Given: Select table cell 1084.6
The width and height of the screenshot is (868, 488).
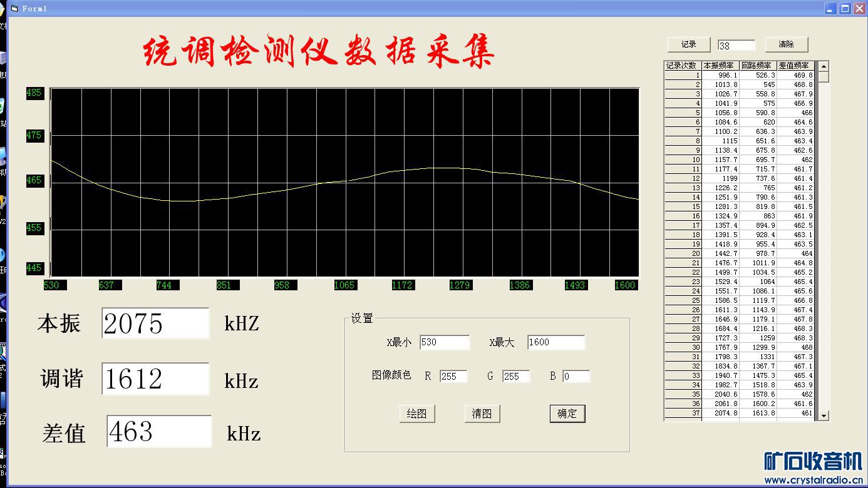Looking at the screenshot, I should (x=720, y=122).
